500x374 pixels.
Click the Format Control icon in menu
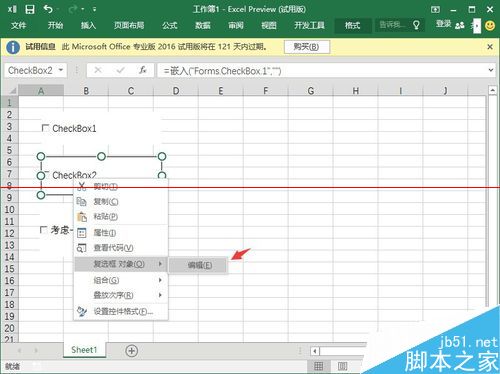click(x=82, y=311)
